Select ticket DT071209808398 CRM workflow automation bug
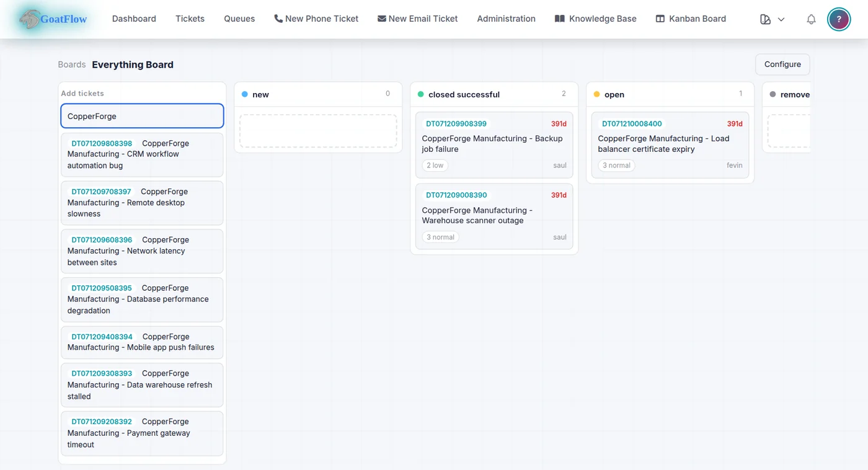 (x=142, y=154)
